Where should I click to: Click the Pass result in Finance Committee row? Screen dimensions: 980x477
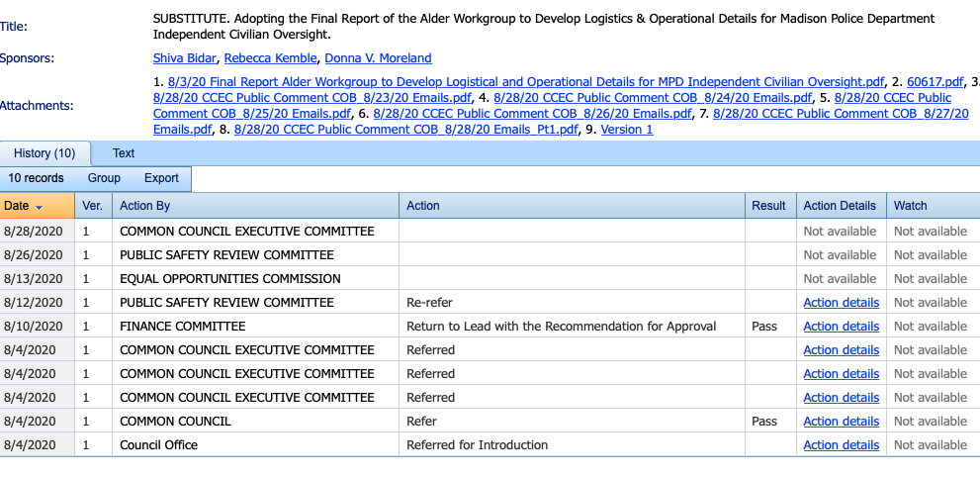[764, 327]
